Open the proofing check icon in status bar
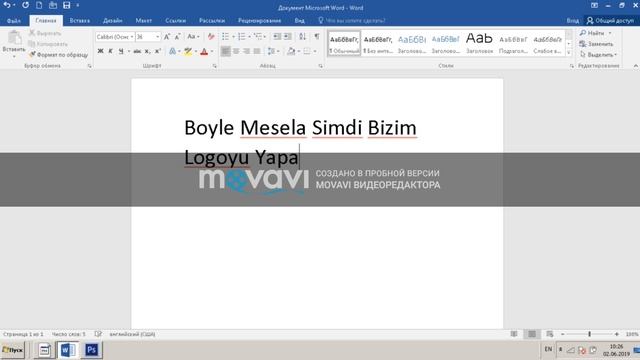 click(x=98, y=334)
